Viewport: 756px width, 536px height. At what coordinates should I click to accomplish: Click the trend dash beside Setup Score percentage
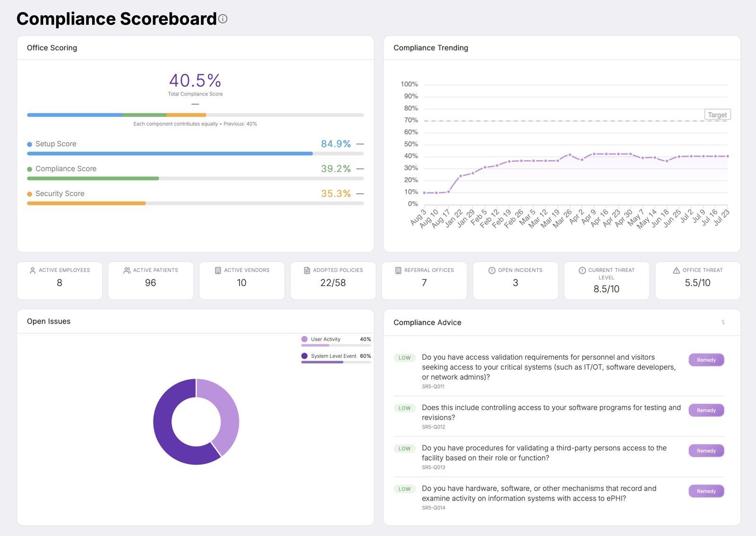coord(360,144)
